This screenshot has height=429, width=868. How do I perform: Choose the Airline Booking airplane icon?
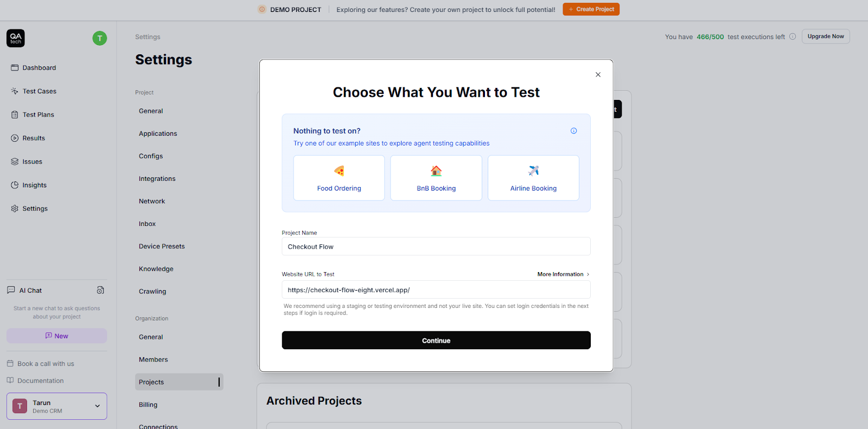[x=533, y=171]
